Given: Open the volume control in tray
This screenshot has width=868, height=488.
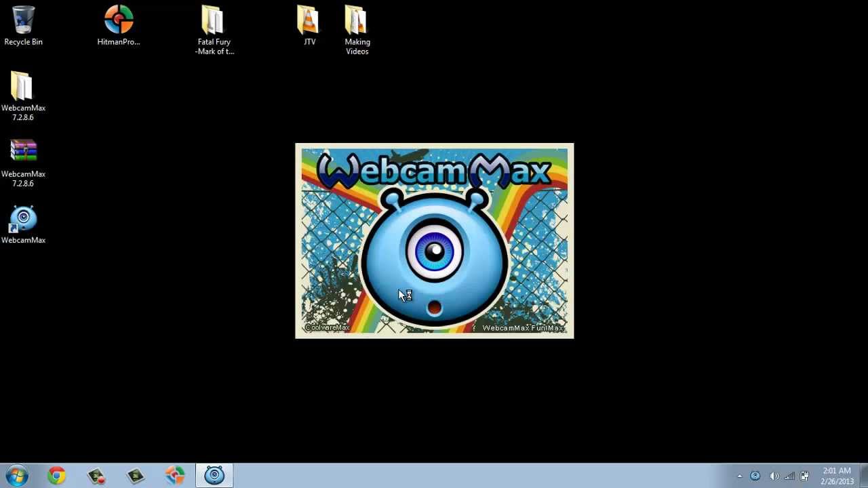Looking at the screenshot, I should tap(774, 476).
